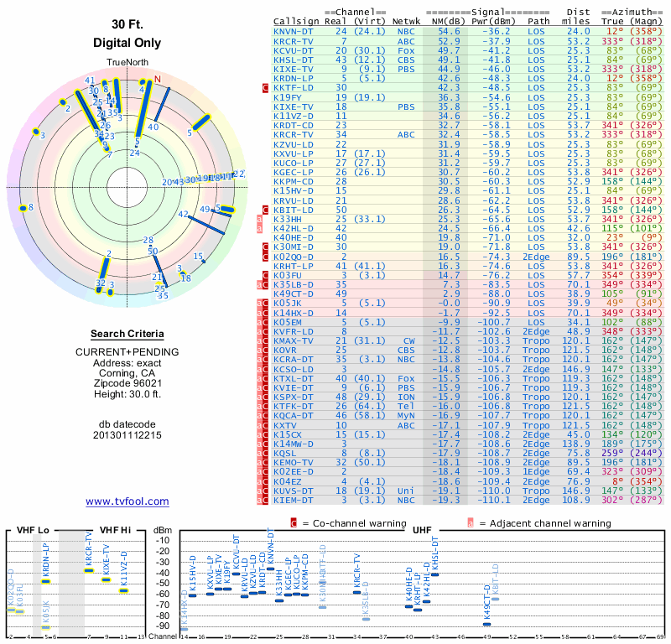The width and height of the screenshot is (671, 644).
Task: Click the UHF band label
Action: pyautogui.click(x=422, y=530)
